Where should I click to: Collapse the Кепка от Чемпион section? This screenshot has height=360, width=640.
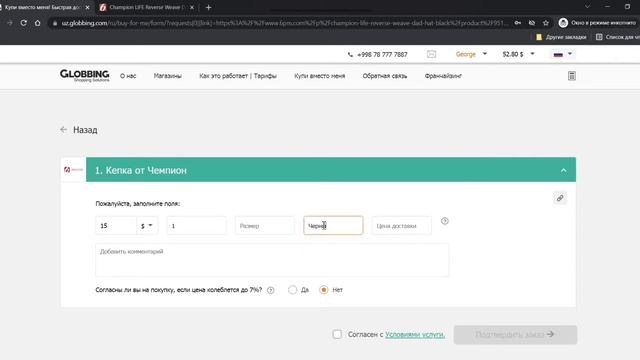coord(563,170)
